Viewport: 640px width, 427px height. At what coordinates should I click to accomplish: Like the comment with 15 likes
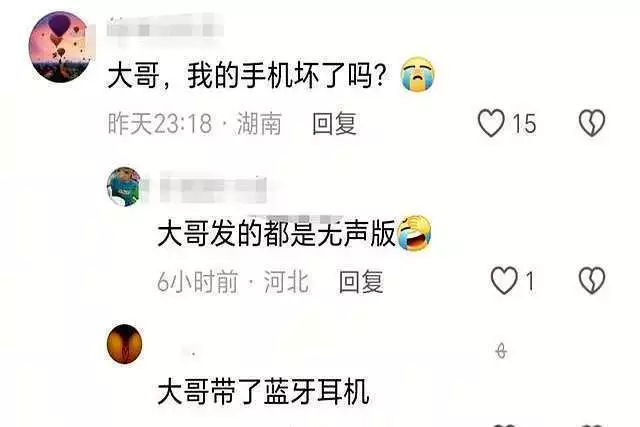(x=491, y=122)
